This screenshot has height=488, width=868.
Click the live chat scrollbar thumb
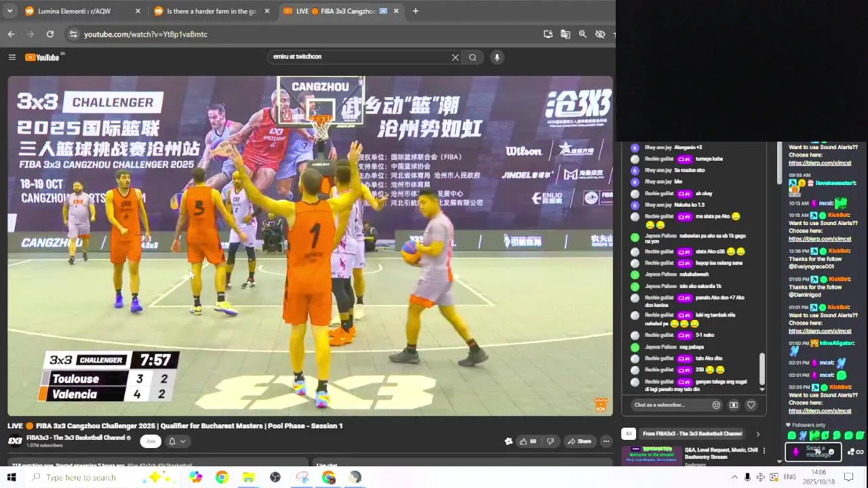(x=762, y=369)
